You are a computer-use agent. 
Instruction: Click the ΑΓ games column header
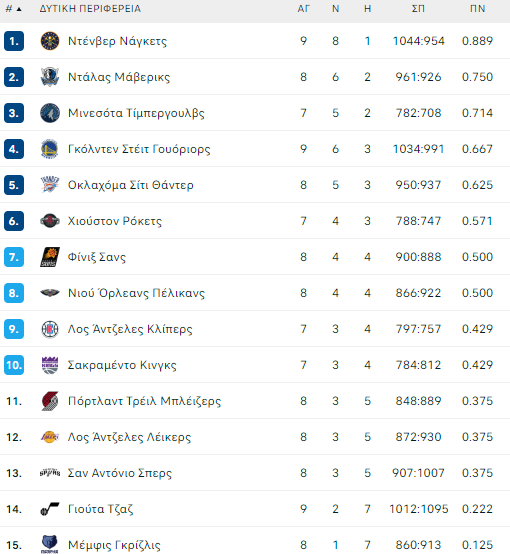(x=303, y=9)
